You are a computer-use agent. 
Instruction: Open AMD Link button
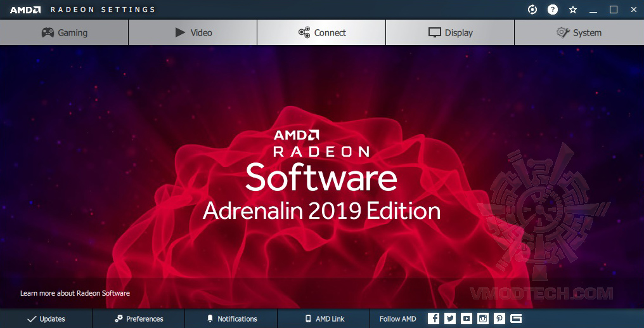click(324, 318)
